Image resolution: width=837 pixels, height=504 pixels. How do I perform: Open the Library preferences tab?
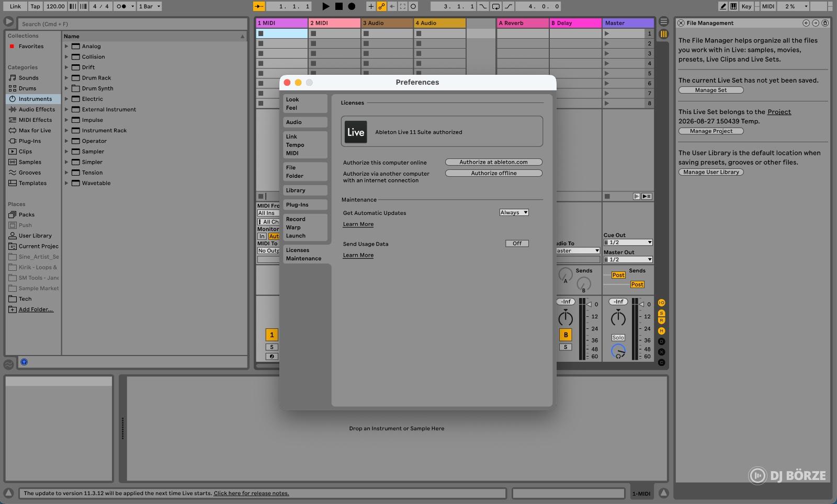pyautogui.click(x=305, y=190)
